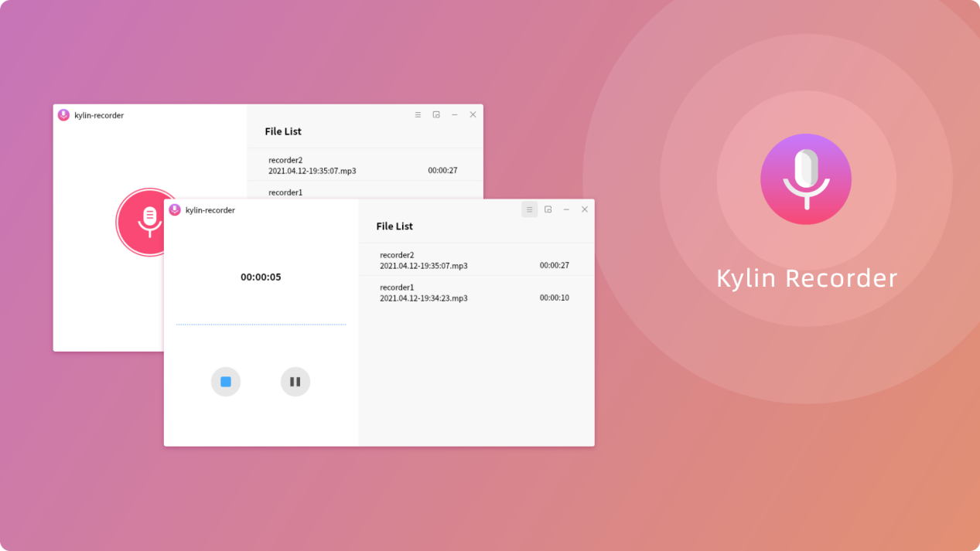Image resolution: width=980 pixels, height=551 pixels.
Task: Click the 00:00:27 duration of recorder2
Action: click(x=554, y=264)
